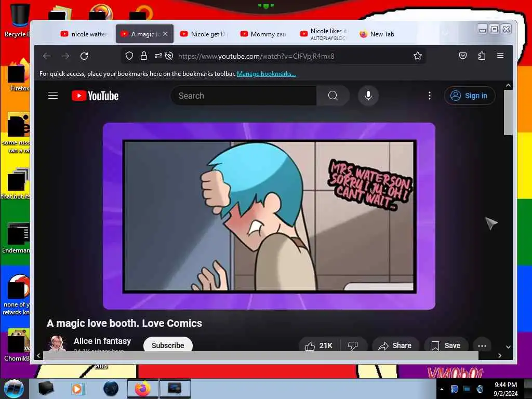Save video with Save button
Viewport: 532px width, 399px height.
coord(446,345)
